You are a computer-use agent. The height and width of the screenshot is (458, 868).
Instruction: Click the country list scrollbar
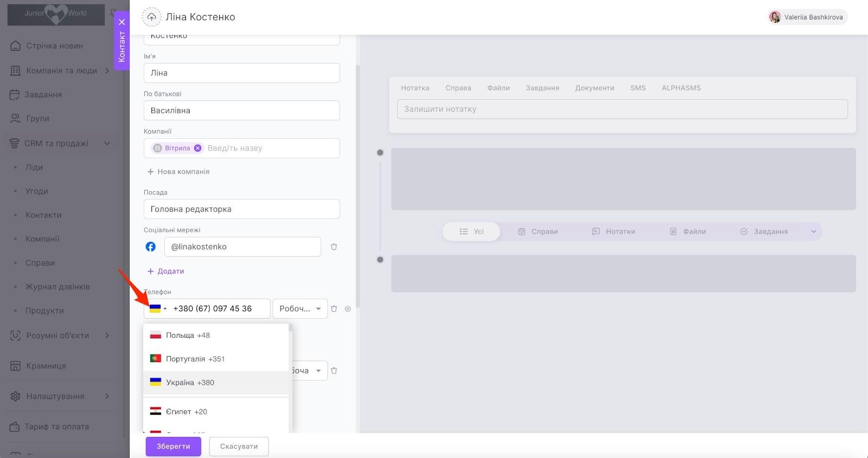pos(290,328)
